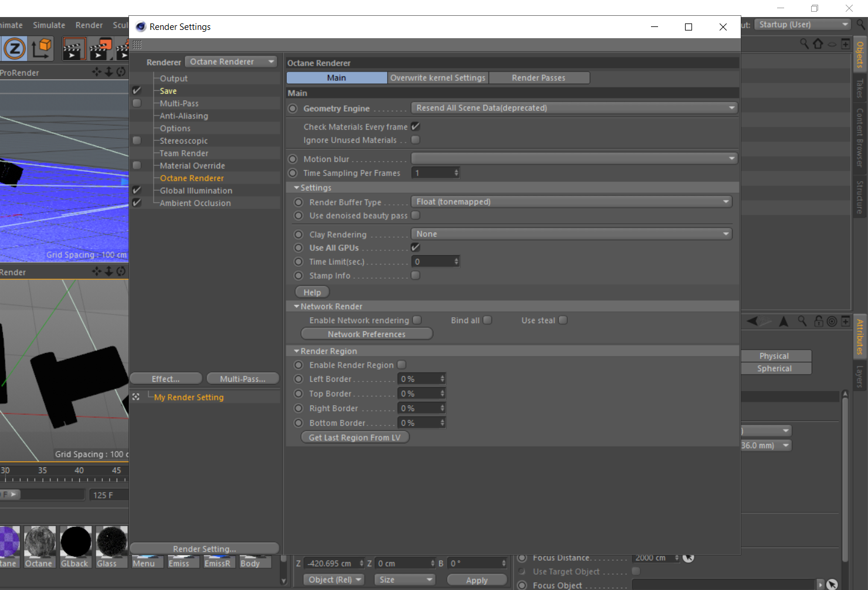Click the Attributes panel back arrow
Viewport: 868px width, 590px height.
coord(752,321)
